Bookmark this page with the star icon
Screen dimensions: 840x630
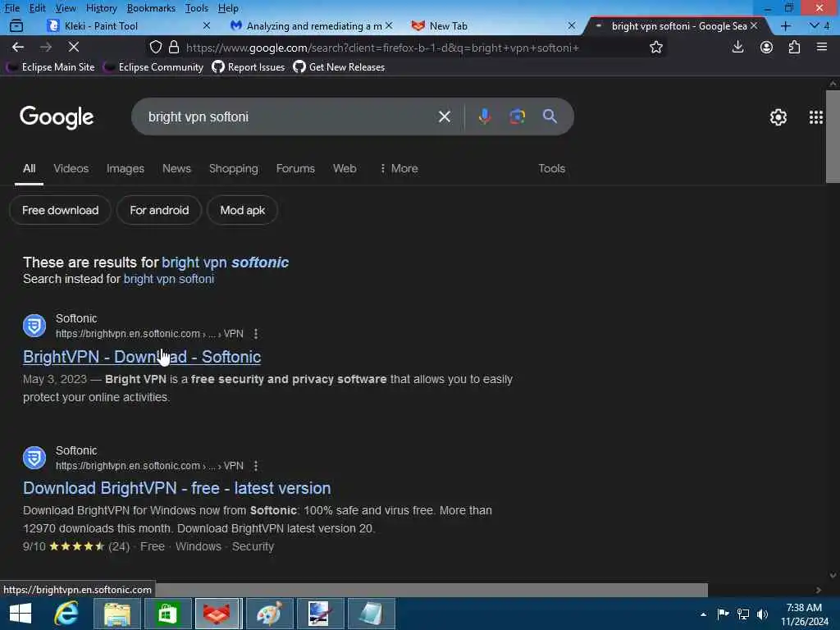pyautogui.click(x=655, y=47)
